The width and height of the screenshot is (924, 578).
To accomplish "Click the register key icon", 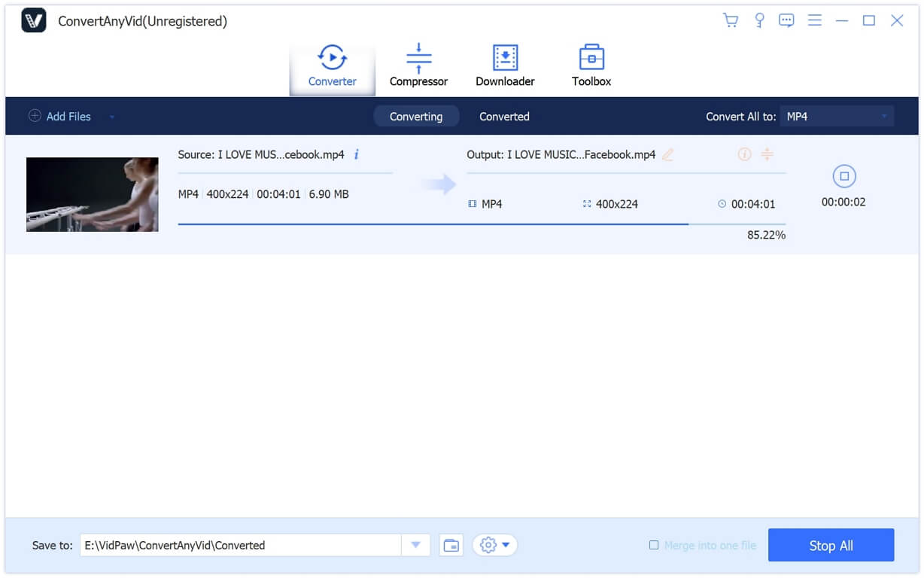I will pyautogui.click(x=758, y=20).
